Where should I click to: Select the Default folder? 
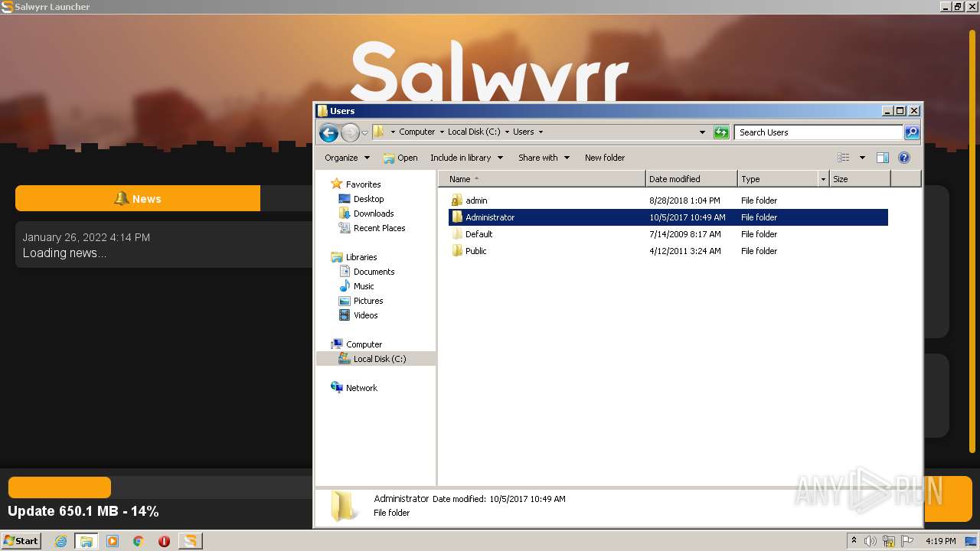(x=479, y=234)
